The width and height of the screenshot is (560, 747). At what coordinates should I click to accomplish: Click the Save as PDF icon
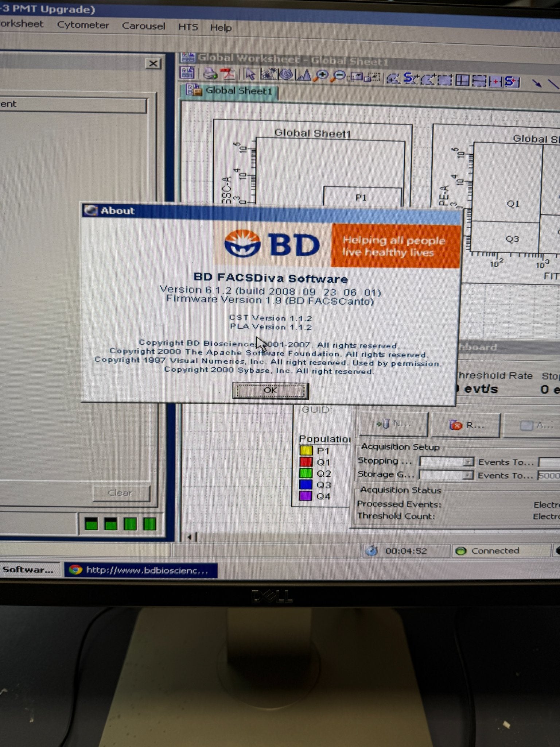click(x=228, y=74)
